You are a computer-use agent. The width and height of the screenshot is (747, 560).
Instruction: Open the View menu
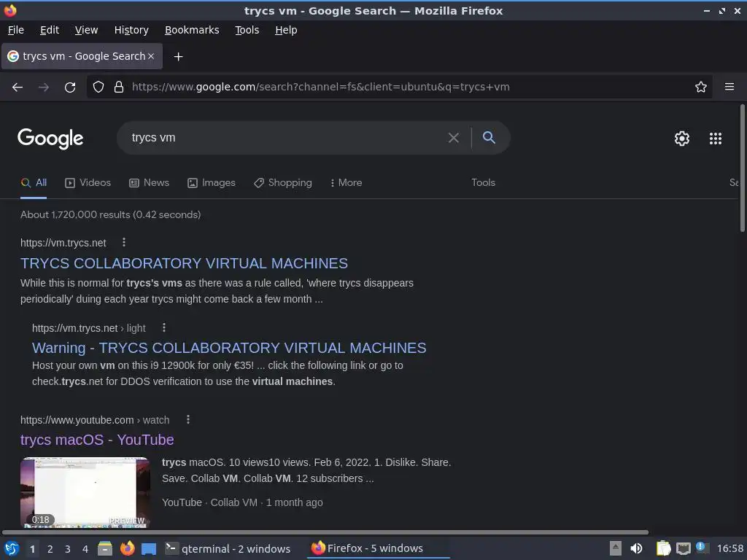pos(86,30)
